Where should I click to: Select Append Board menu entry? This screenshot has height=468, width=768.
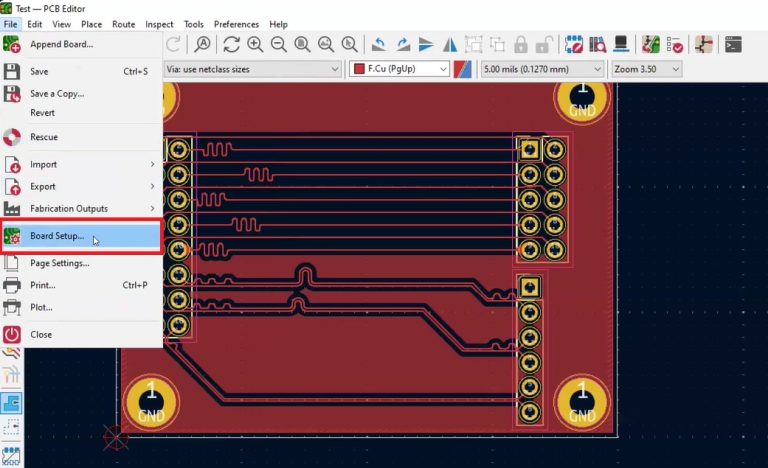click(x=81, y=44)
